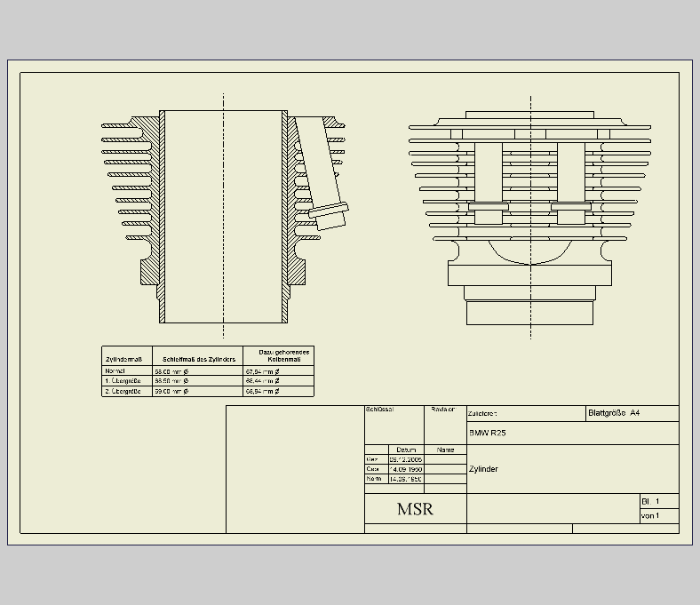Click the 'Schleifmaß des Zylinders' column header
This screenshot has width=700, height=605.
[x=199, y=360]
